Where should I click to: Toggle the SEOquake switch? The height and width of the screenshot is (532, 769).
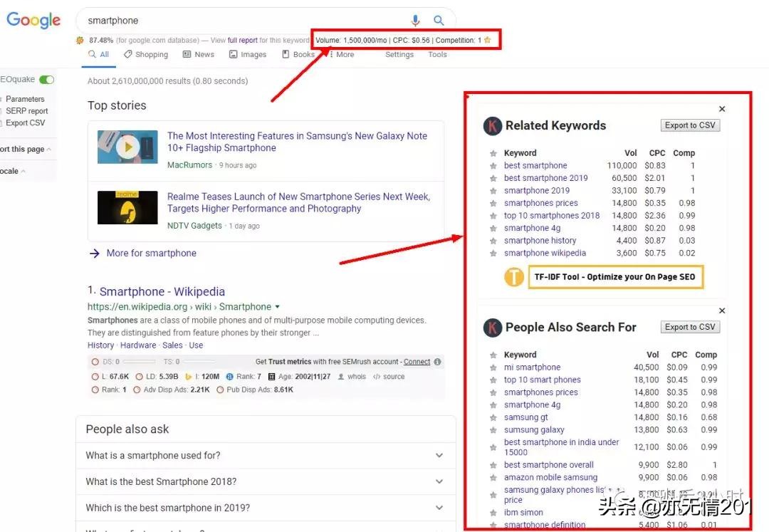click(46, 80)
